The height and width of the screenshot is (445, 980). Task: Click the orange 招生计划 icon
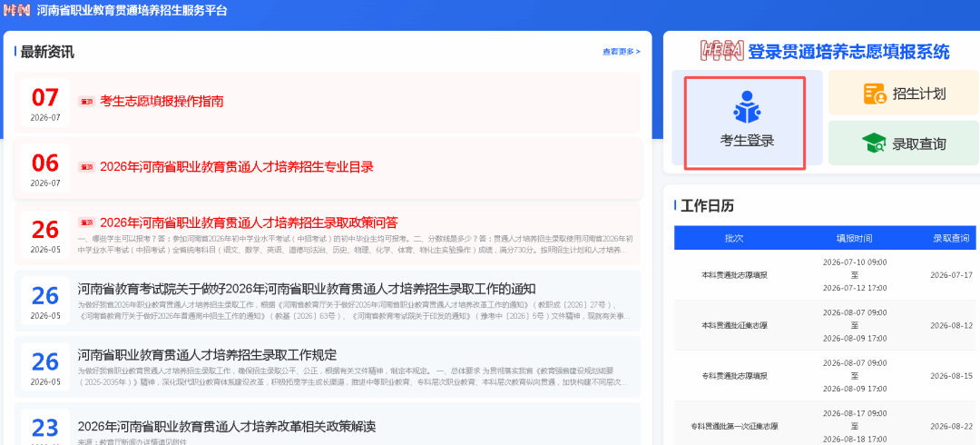point(875,94)
